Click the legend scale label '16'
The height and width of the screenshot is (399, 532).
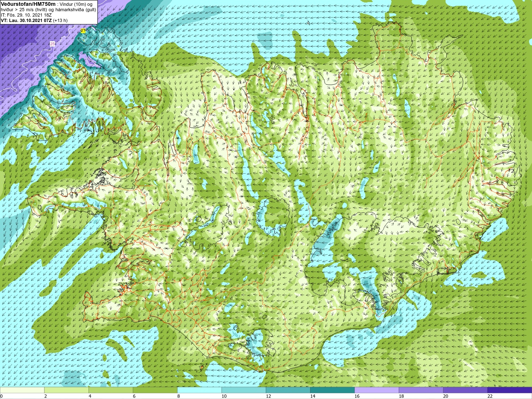pos(357,396)
